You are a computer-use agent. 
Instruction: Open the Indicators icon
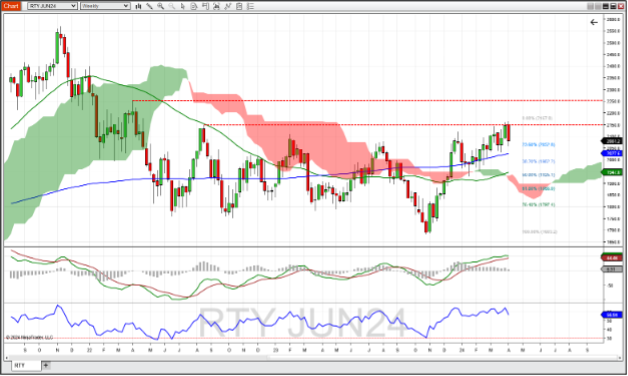click(228, 6)
